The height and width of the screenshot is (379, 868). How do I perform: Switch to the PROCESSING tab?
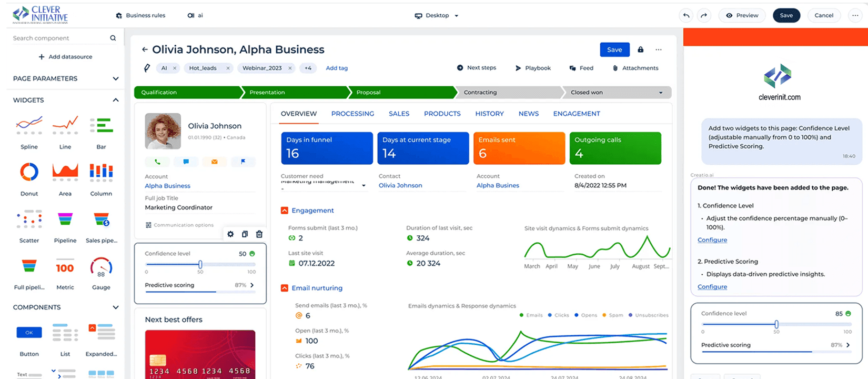coord(352,114)
